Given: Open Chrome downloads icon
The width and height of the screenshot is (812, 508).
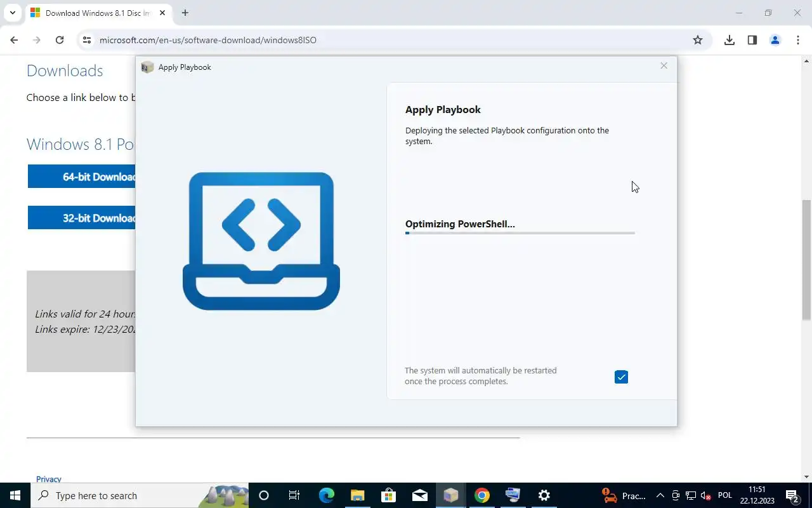Looking at the screenshot, I should pos(730,40).
